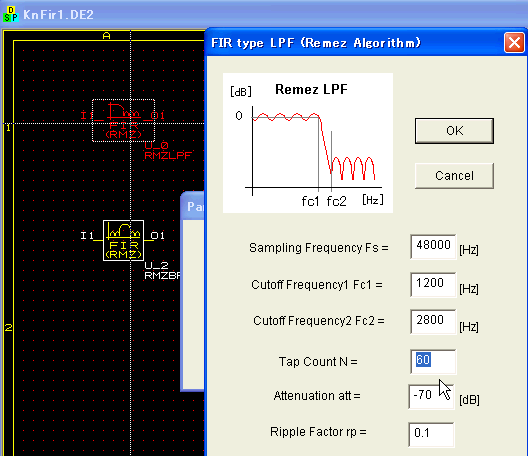The height and width of the screenshot is (456, 528).
Task: Click the Cutoff Frequency1 Fc1 field
Action: [433, 285]
